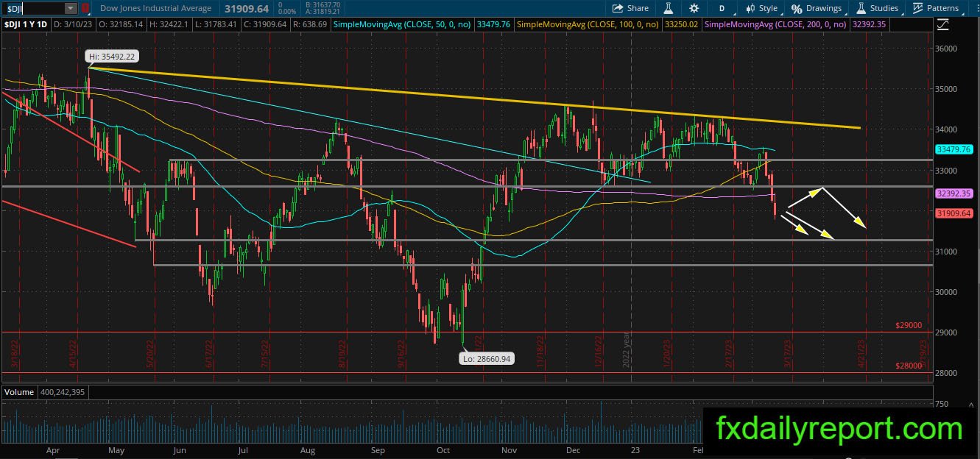
Task: Click the D: 3/10/23 date field
Action: pos(74,24)
